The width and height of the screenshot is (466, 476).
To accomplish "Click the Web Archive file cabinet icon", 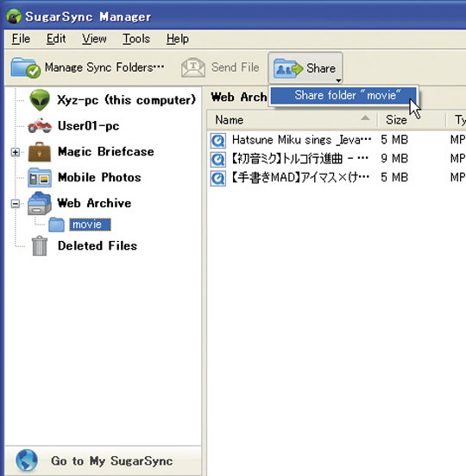I will pos(40,203).
